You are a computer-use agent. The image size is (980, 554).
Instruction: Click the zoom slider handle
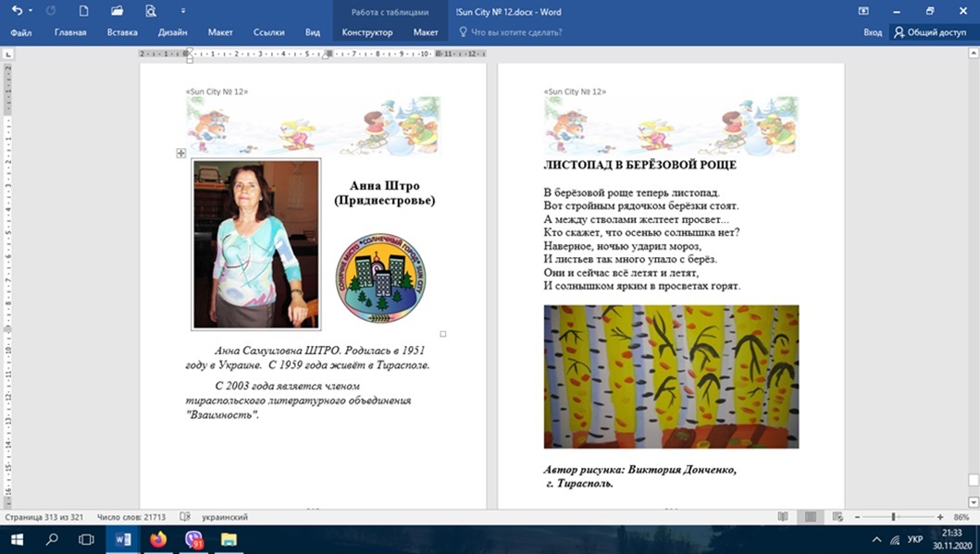click(x=894, y=517)
